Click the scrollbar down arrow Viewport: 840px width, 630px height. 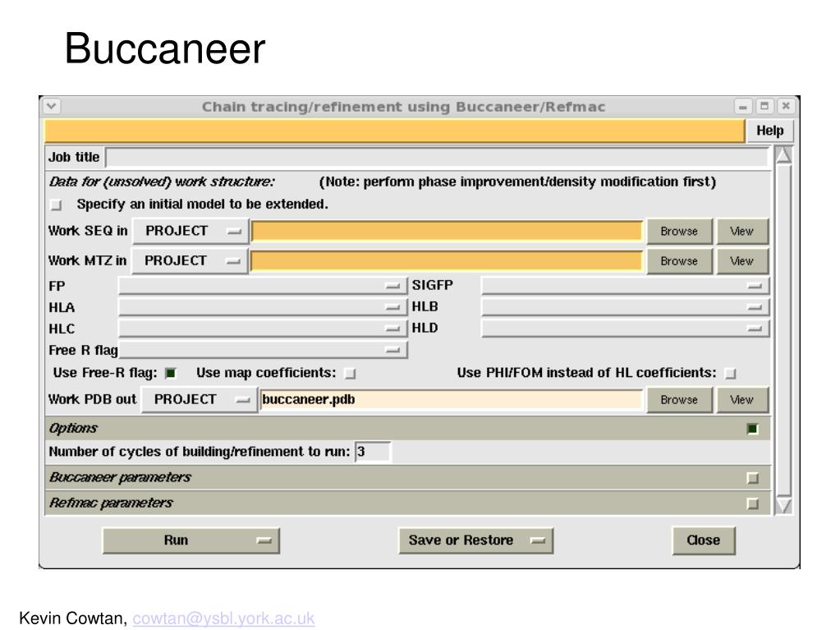coord(783,506)
